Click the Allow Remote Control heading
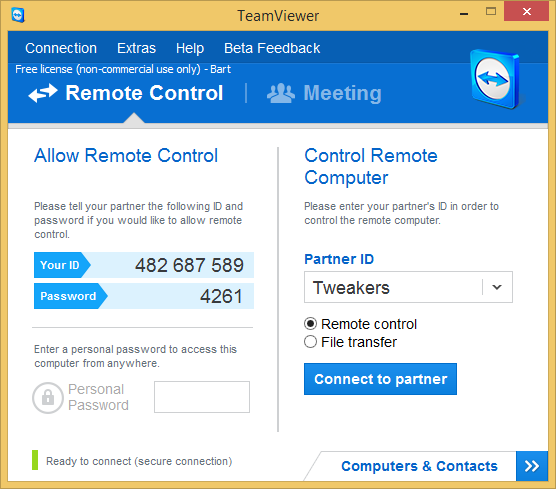This screenshot has height=489, width=556. [x=126, y=156]
